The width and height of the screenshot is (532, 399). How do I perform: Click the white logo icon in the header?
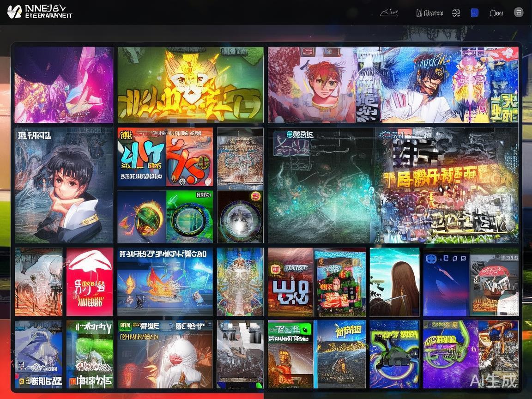click(x=14, y=12)
